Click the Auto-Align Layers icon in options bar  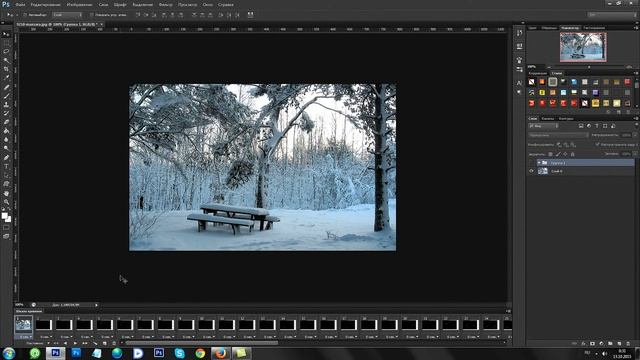point(251,15)
